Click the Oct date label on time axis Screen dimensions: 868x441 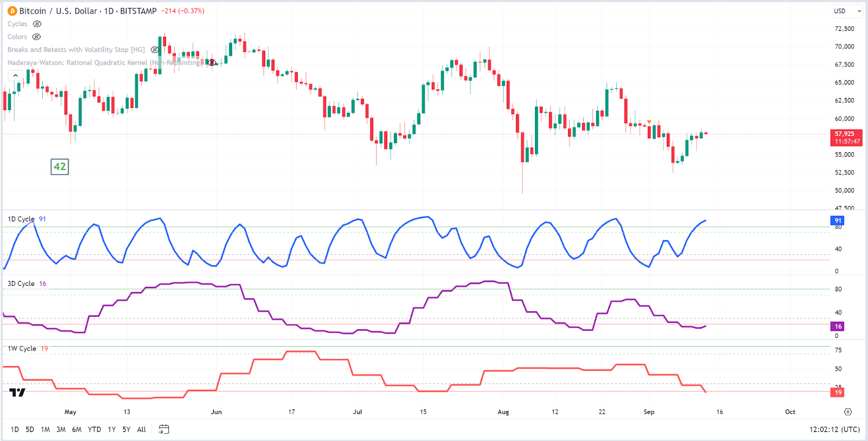pos(790,412)
